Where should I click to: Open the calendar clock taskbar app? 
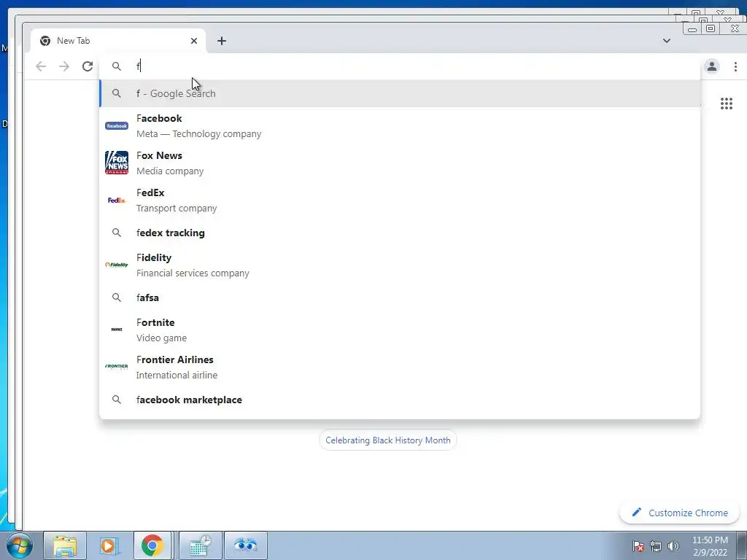(x=201, y=545)
